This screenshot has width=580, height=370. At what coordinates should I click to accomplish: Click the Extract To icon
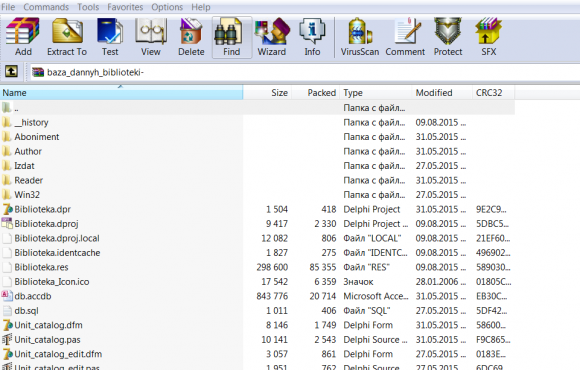(67, 37)
